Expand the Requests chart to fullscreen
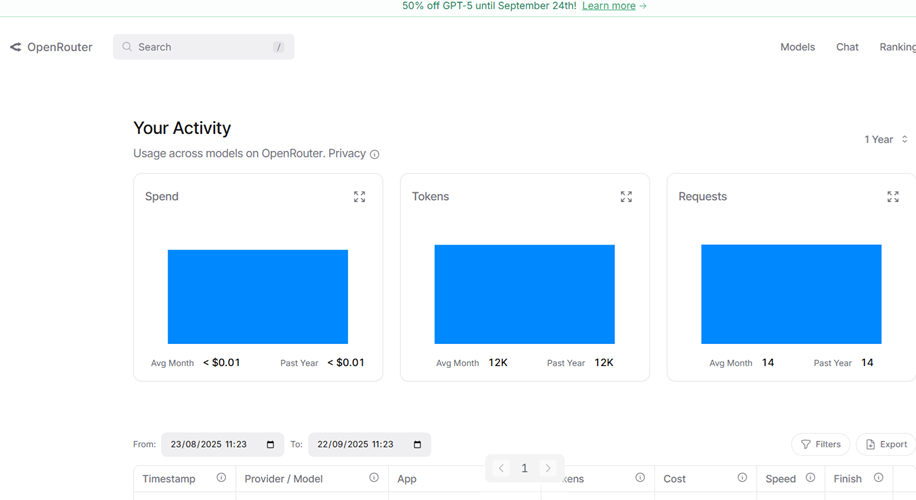This screenshot has width=916, height=500. point(892,197)
